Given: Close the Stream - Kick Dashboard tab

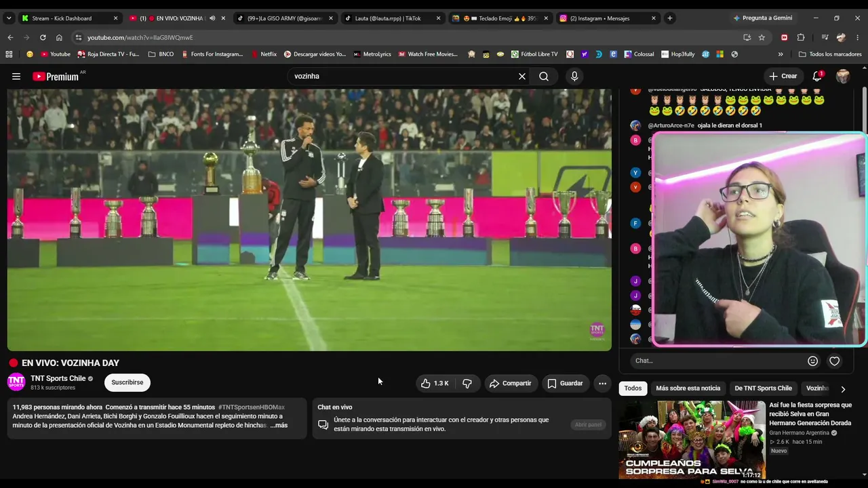Looking at the screenshot, I should click(x=115, y=18).
